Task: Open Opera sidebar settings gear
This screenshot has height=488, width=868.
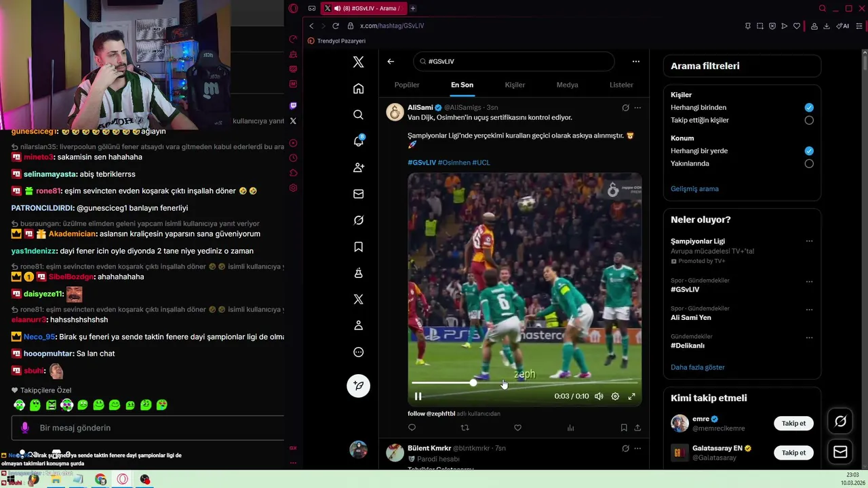Action: click(293, 188)
